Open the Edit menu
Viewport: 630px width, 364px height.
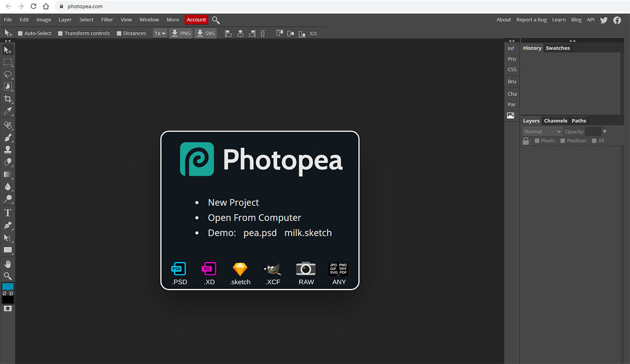pos(24,20)
